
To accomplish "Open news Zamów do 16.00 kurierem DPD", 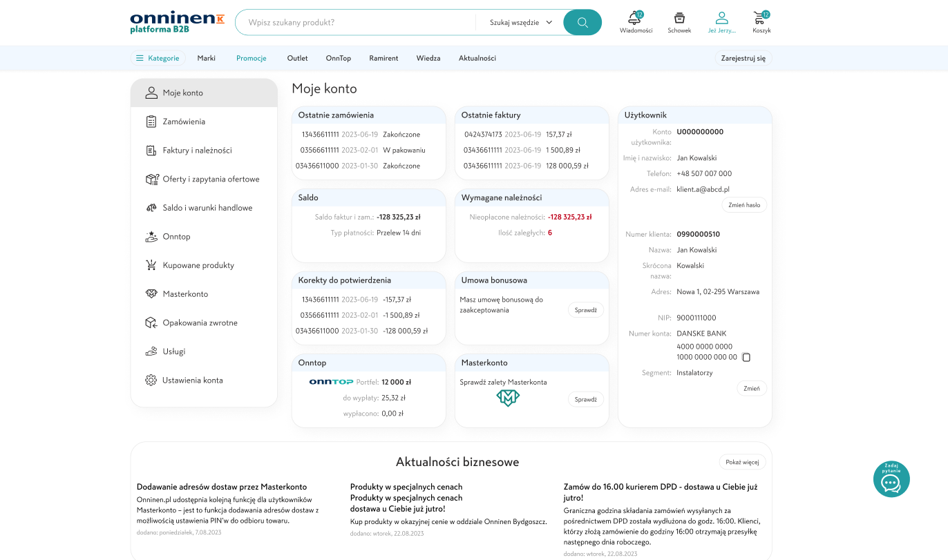I will pyautogui.click(x=661, y=492).
